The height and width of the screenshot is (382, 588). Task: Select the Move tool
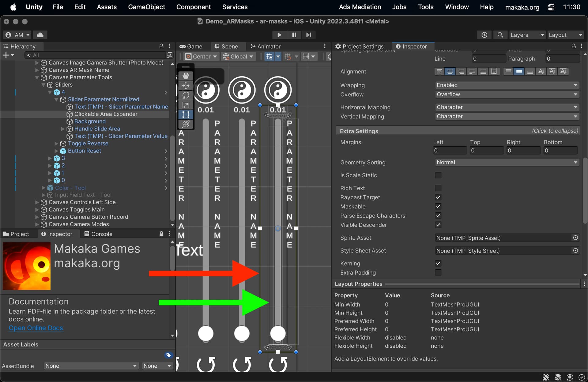(x=186, y=86)
